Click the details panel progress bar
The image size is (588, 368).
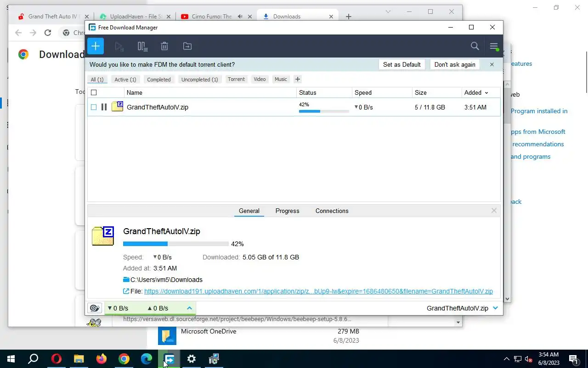[x=176, y=244]
